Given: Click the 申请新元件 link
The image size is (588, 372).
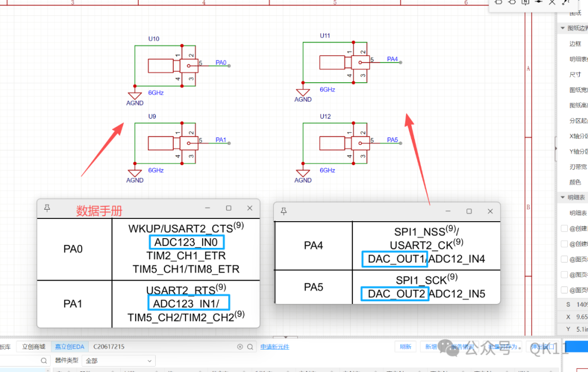Looking at the screenshot, I should click(275, 347).
